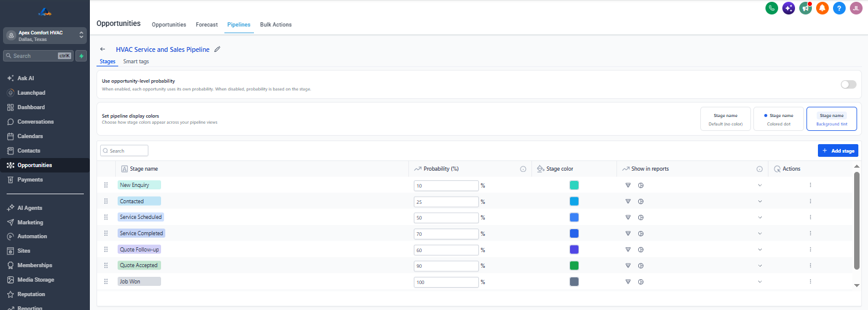The width and height of the screenshot is (868, 310).
Task: Click the blue help question mark icon
Action: 838,8
